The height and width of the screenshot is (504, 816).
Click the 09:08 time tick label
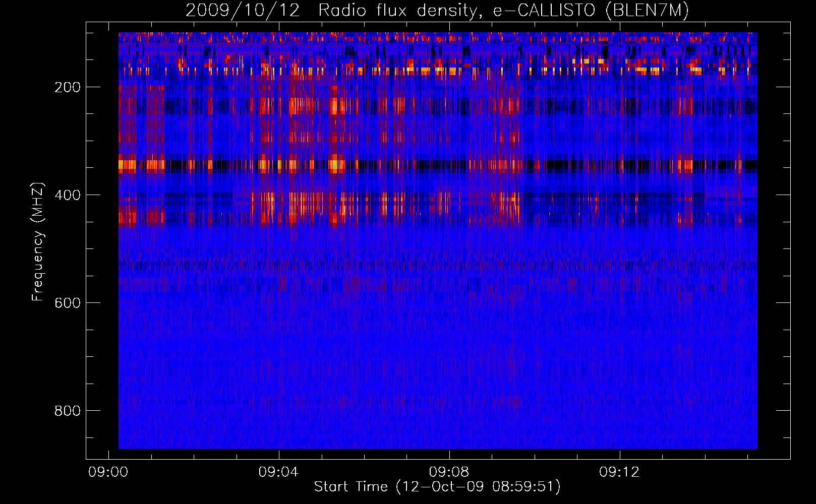449,472
